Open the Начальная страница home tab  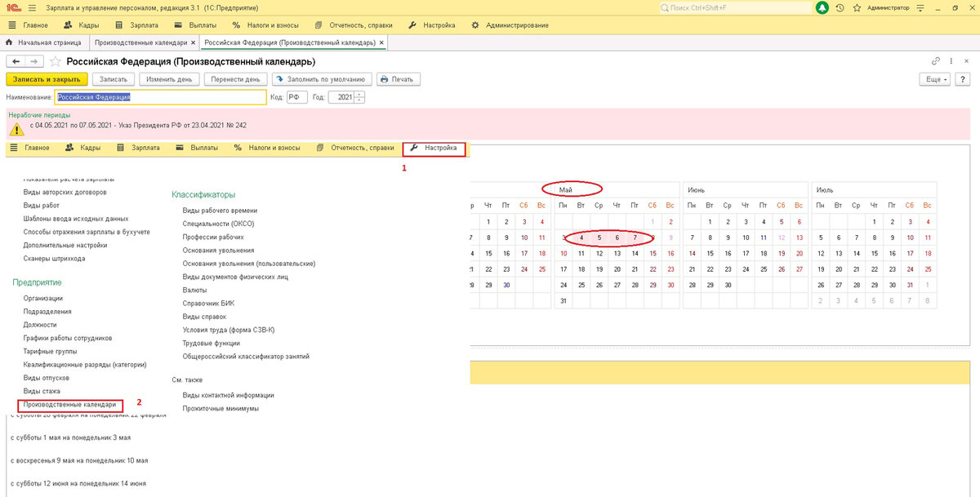tap(45, 42)
